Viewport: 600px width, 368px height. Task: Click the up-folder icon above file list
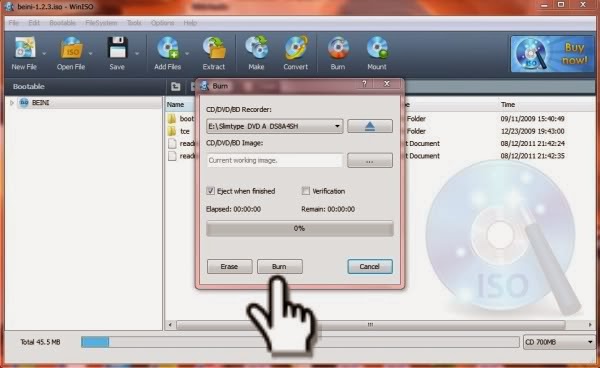[x=176, y=87]
